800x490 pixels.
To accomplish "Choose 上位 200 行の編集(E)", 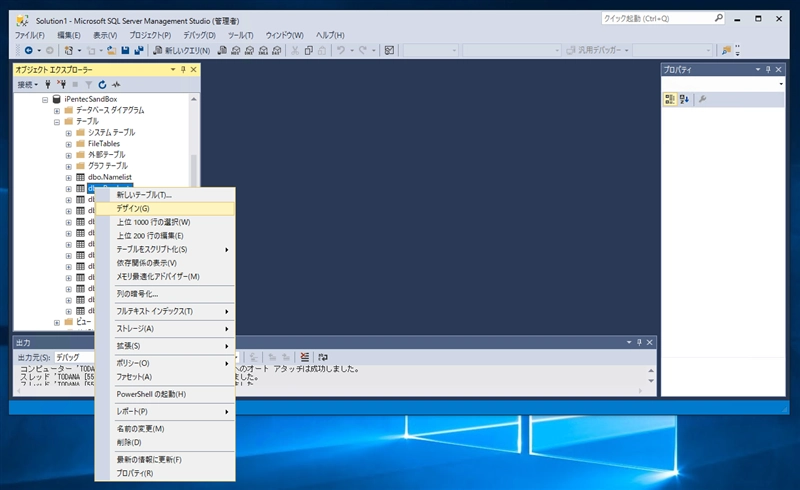I will click(x=165, y=235).
